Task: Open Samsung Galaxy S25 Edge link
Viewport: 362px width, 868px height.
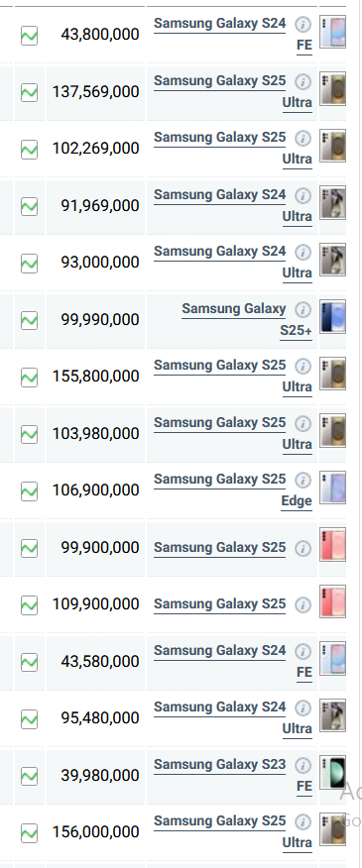Action: [233, 489]
